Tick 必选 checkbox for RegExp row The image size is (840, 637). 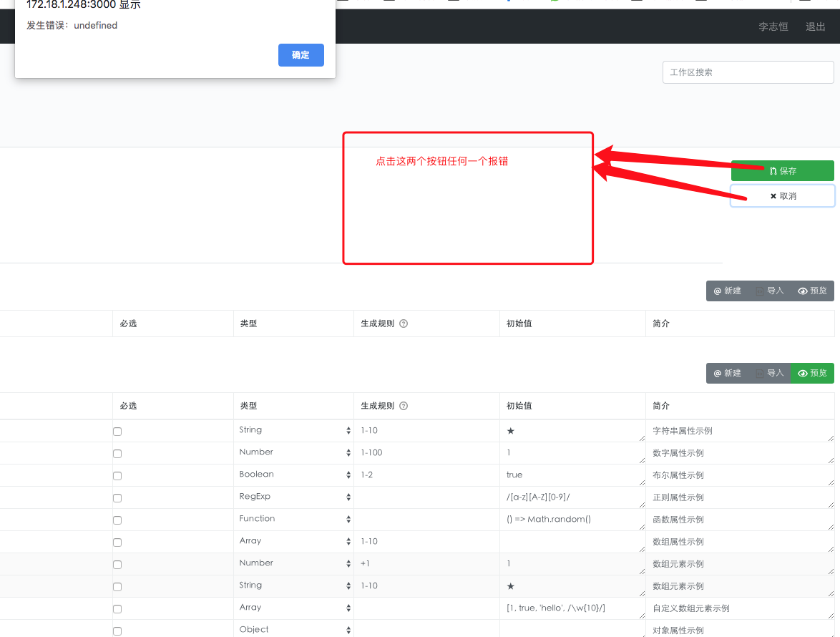(117, 498)
